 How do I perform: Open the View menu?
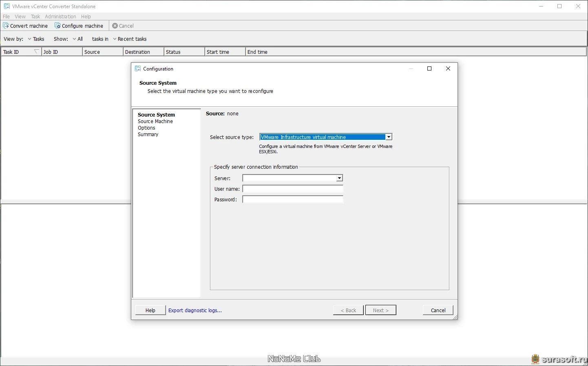click(20, 16)
